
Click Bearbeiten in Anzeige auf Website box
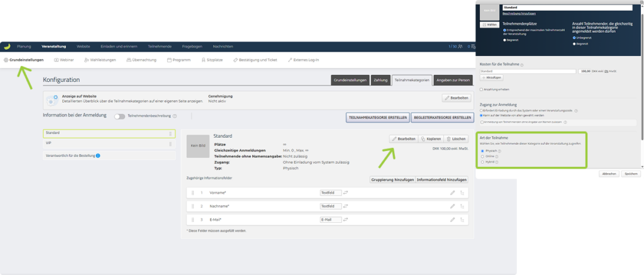coord(457,98)
